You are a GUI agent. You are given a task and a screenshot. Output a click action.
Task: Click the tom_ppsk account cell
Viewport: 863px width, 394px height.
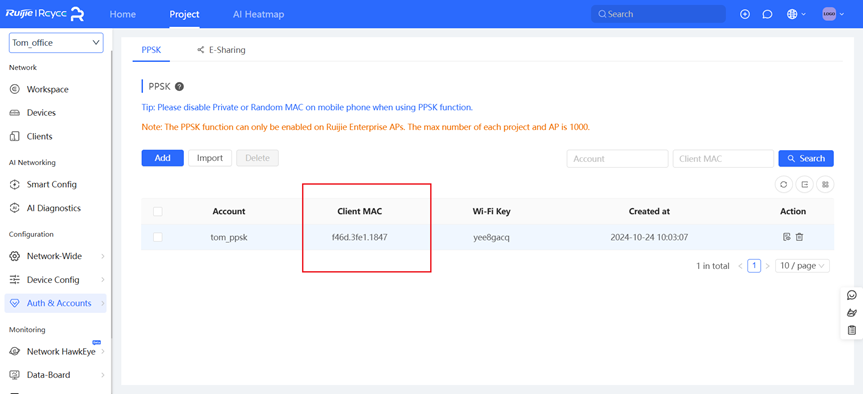[229, 237]
